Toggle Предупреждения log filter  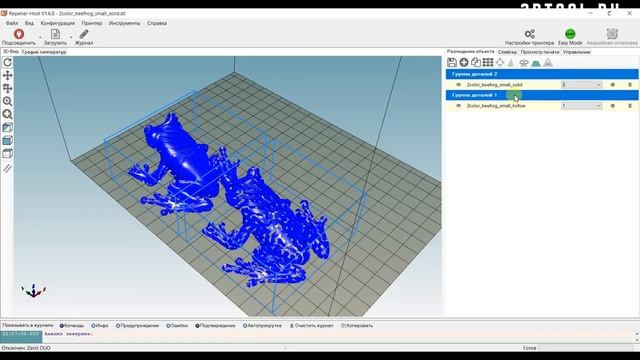(138, 326)
